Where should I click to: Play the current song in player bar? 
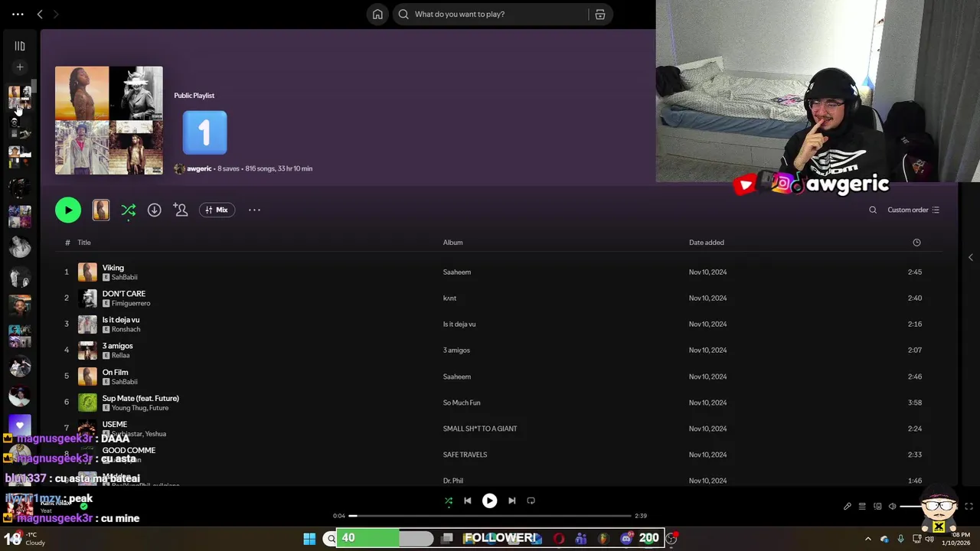tap(489, 500)
